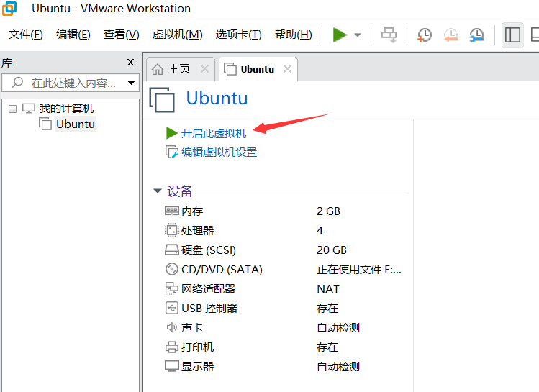Select the USB 控制器 device label
This screenshot has width=539, height=392.
pos(209,308)
